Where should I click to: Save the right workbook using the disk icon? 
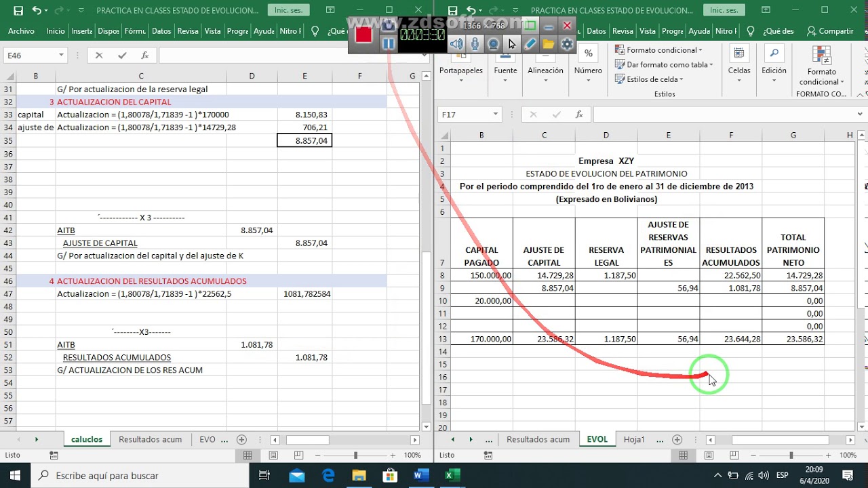(x=452, y=10)
